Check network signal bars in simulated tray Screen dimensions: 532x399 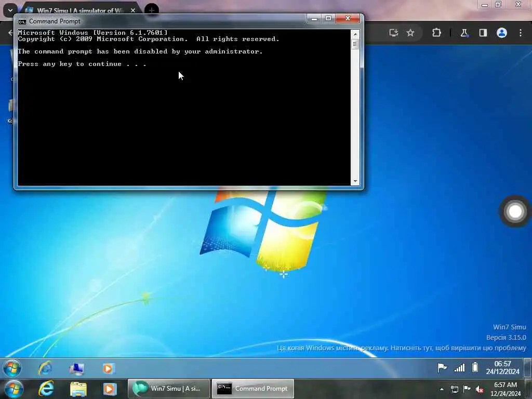pos(459,367)
